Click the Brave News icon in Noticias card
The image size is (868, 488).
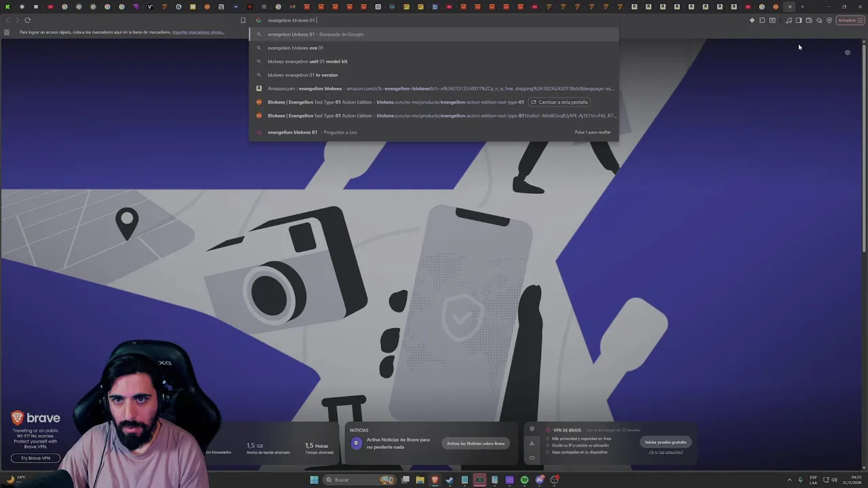point(356,443)
